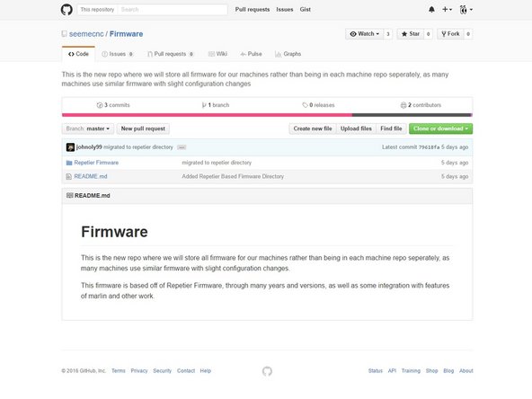This screenshot has height=399, width=532.
Task: Go to GitHub home via Octocat logo
Action: [x=66, y=10]
